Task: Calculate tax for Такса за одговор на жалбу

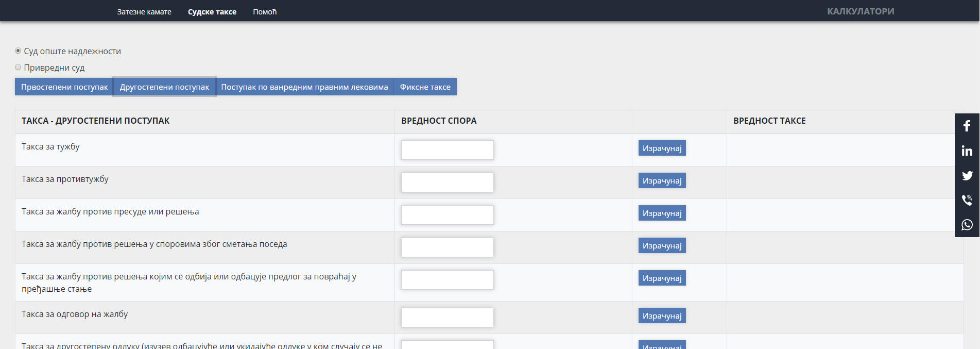Action: (662, 315)
